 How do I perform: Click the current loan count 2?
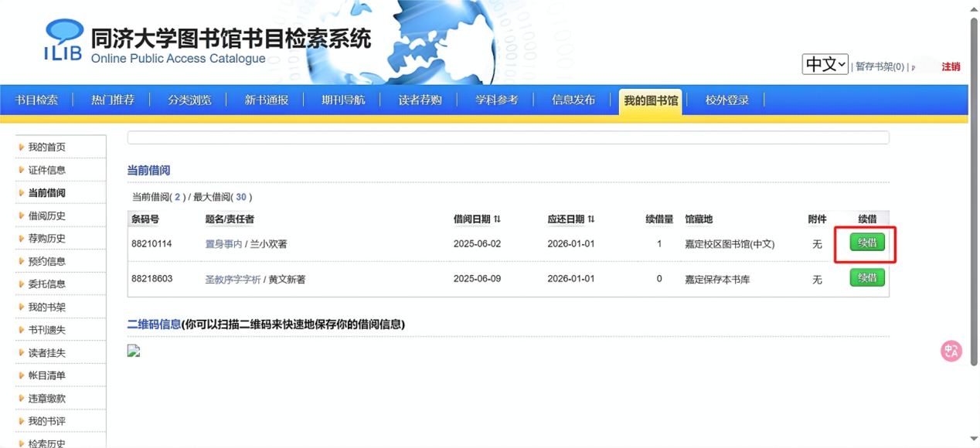click(x=178, y=197)
